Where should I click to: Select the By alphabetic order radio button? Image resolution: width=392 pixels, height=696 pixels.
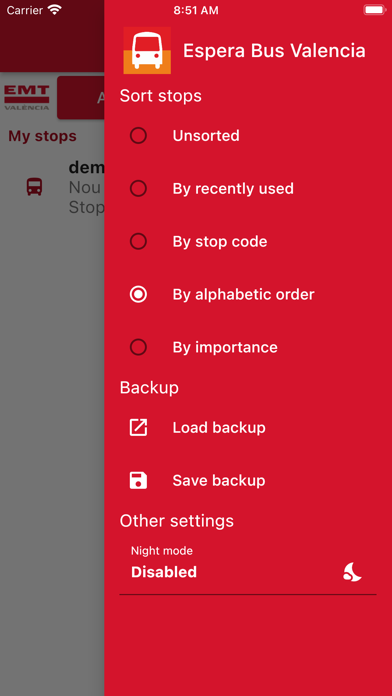coord(138,294)
